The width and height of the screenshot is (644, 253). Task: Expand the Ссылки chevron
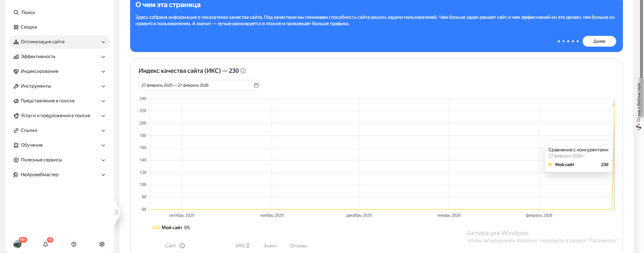click(103, 130)
